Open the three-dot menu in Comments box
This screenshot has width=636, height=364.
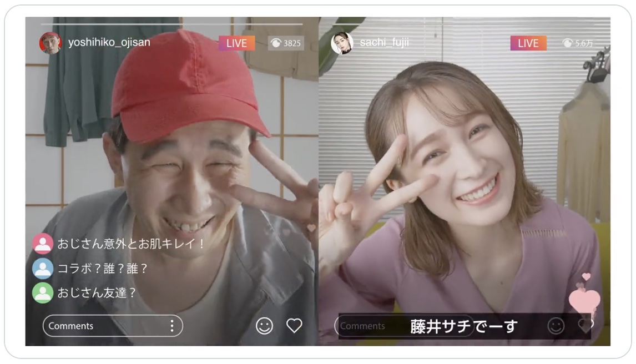pyautogui.click(x=172, y=326)
